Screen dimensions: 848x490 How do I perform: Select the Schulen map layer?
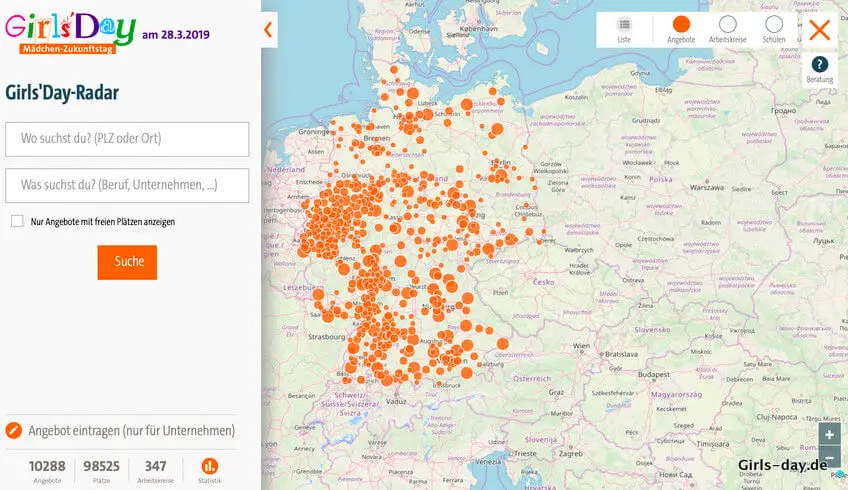point(774,25)
